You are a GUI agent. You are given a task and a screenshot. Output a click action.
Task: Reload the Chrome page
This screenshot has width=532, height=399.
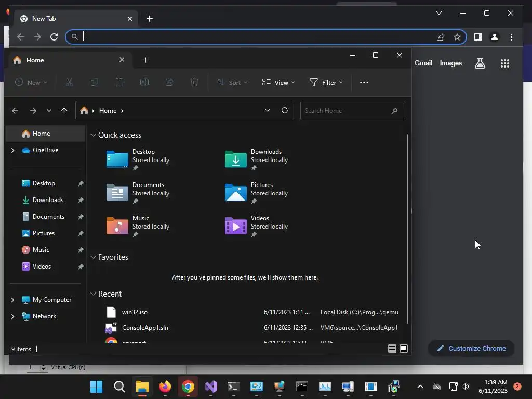54,37
